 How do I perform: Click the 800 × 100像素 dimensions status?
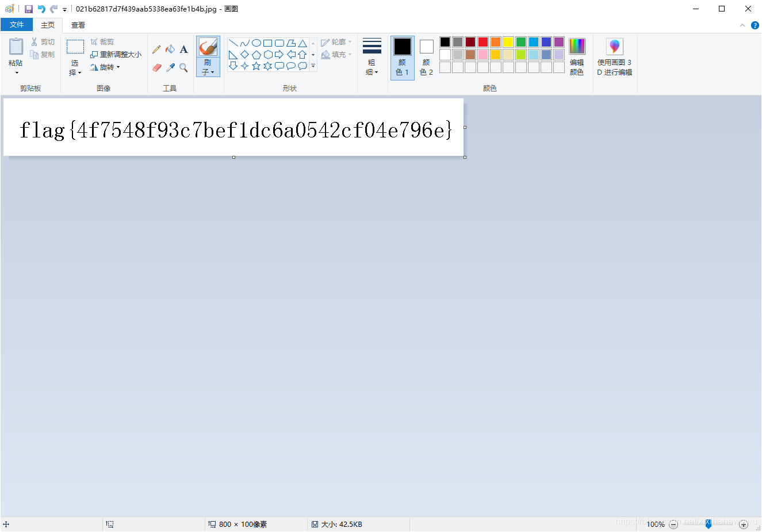click(x=238, y=525)
